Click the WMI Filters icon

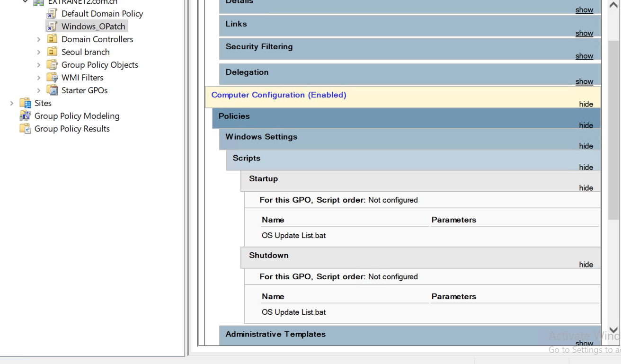point(52,78)
